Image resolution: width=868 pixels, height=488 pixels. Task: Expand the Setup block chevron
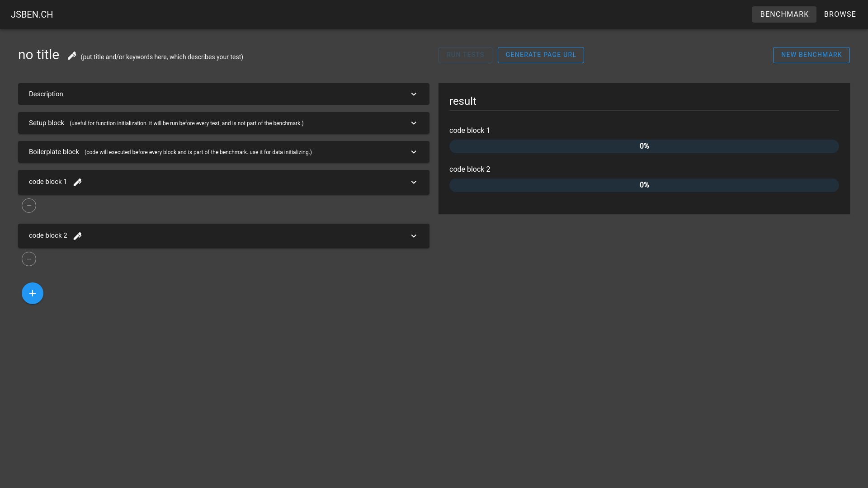coord(414,123)
